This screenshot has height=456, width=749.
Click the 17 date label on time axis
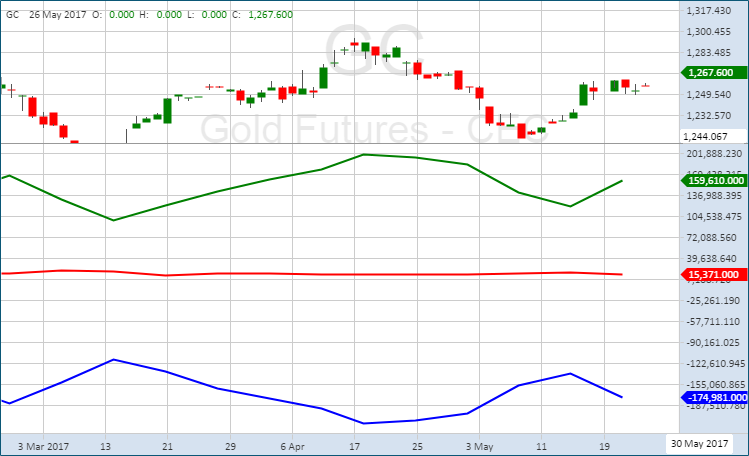[x=354, y=446]
